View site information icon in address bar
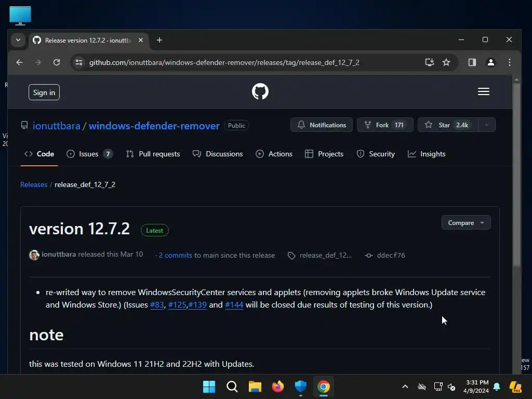Viewport: 532px width, 399px height. (x=79, y=62)
